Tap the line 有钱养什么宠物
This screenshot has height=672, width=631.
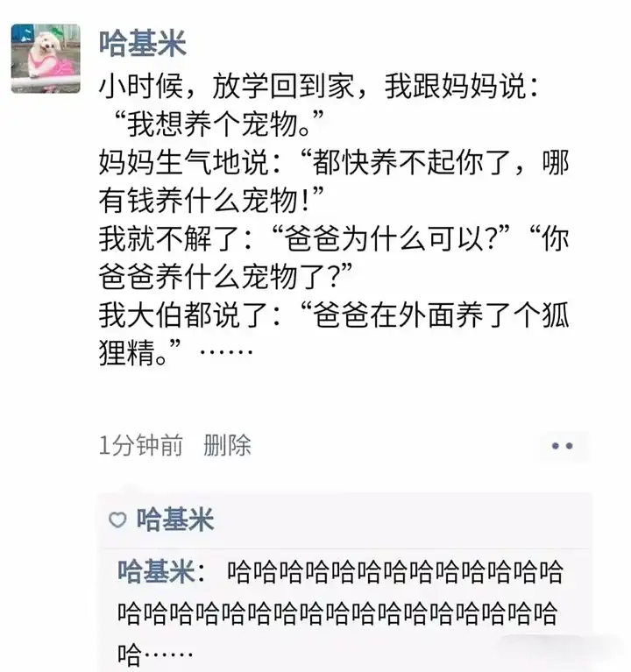click(x=211, y=200)
